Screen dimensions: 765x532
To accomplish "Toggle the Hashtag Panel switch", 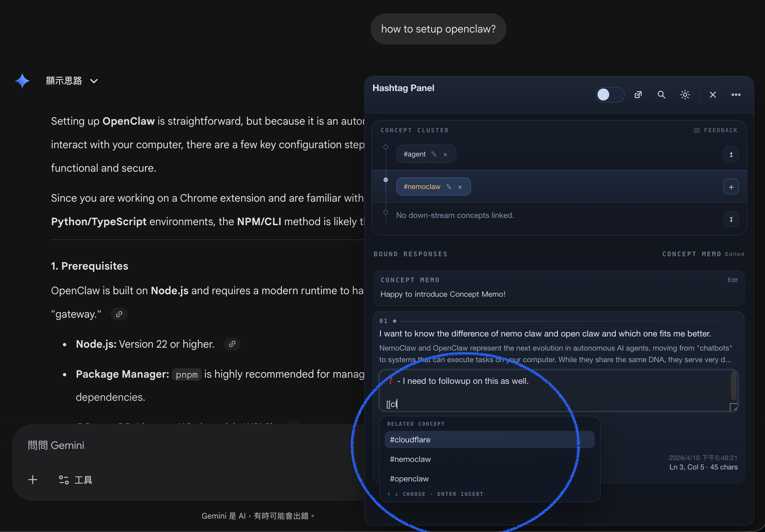I will [610, 95].
